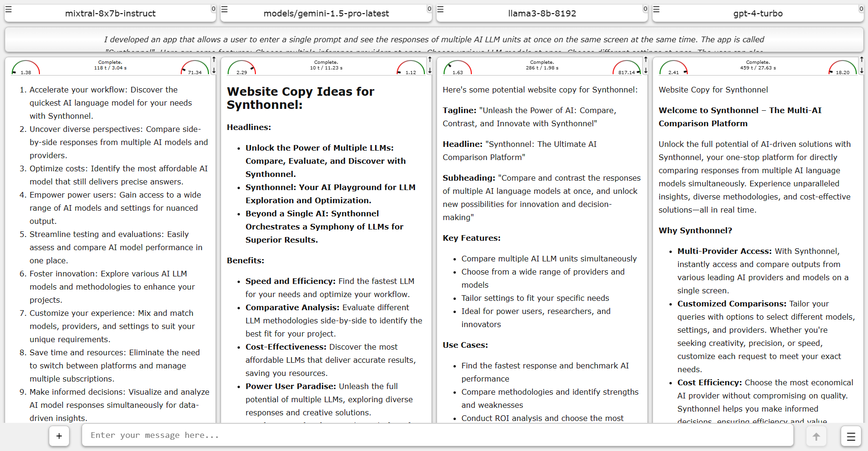The image size is (868, 451).
Task: Click the 18.20 speed gauge in gpt-4-turbo panel
Action: click(x=843, y=68)
